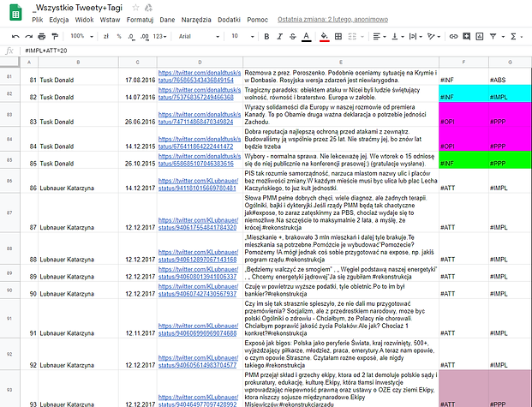Toggle strikethrough formatting
532x407 pixels.
[x=293, y=36]
